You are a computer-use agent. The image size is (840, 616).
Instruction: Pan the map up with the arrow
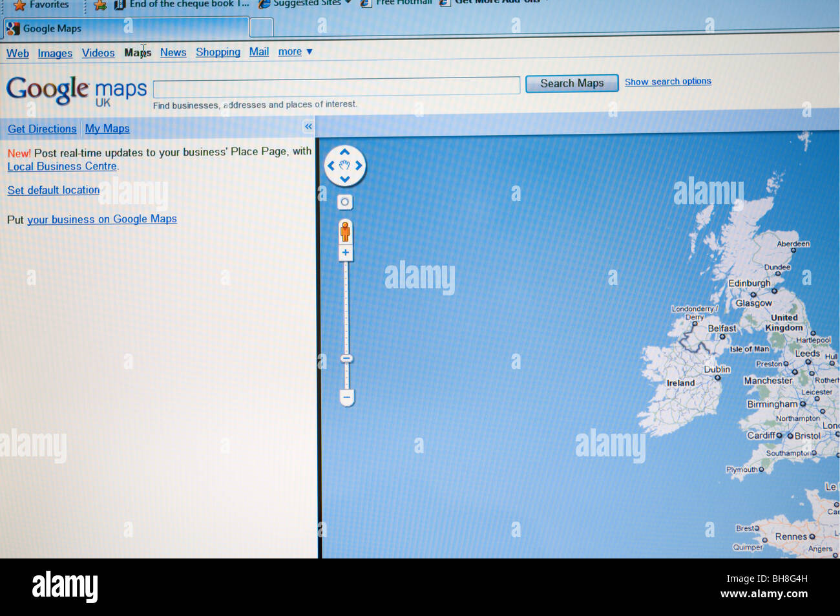344,153
